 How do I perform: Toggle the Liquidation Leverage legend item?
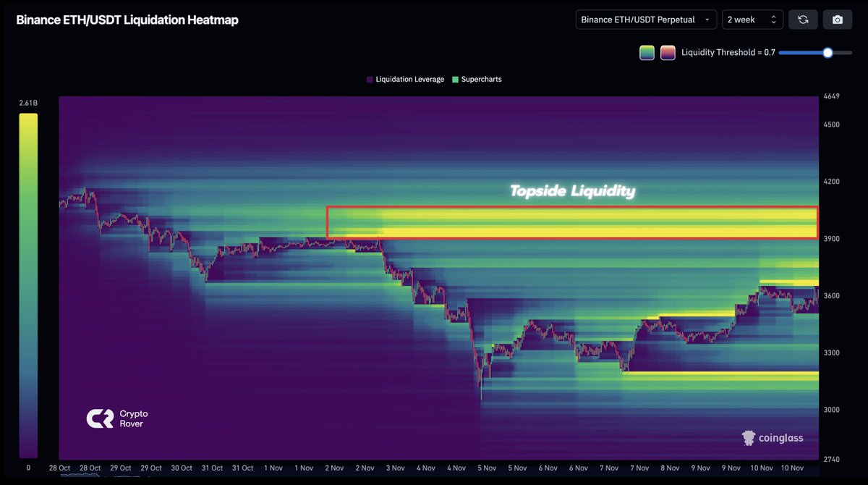405,80
